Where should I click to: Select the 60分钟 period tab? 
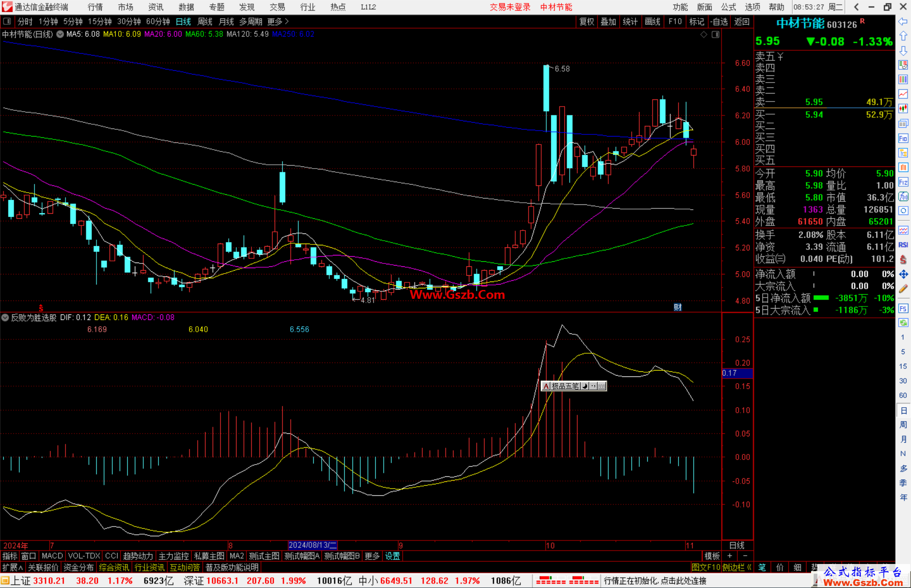[158, 21]
